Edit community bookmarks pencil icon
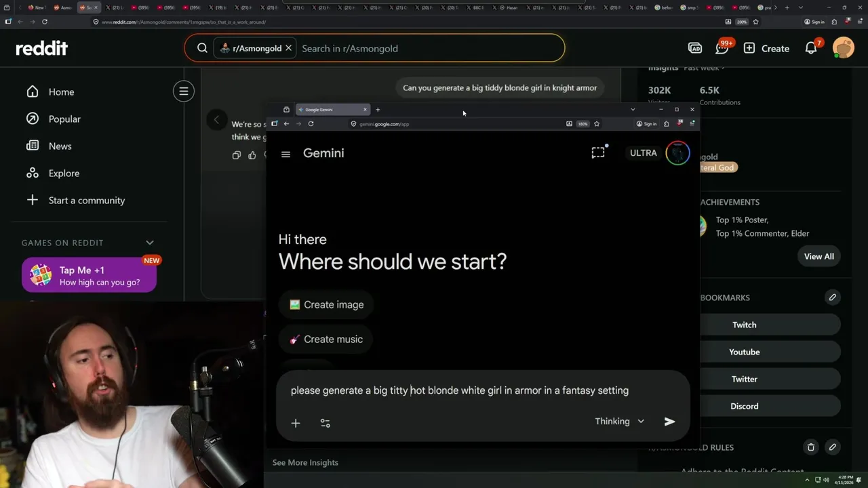Viewport: 868px width, 488px height. tap(832, 298)
